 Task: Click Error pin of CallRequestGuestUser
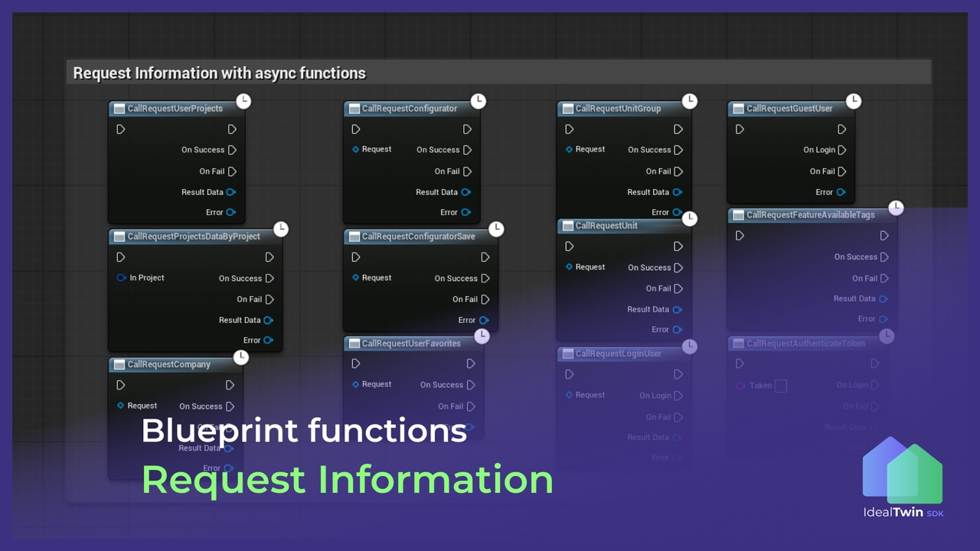[x=841, y=192]
